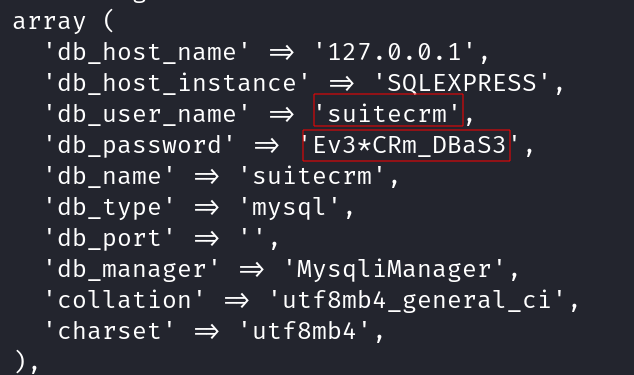
Task: Click the 'db_user_name' key
Action: coord(146,114)
